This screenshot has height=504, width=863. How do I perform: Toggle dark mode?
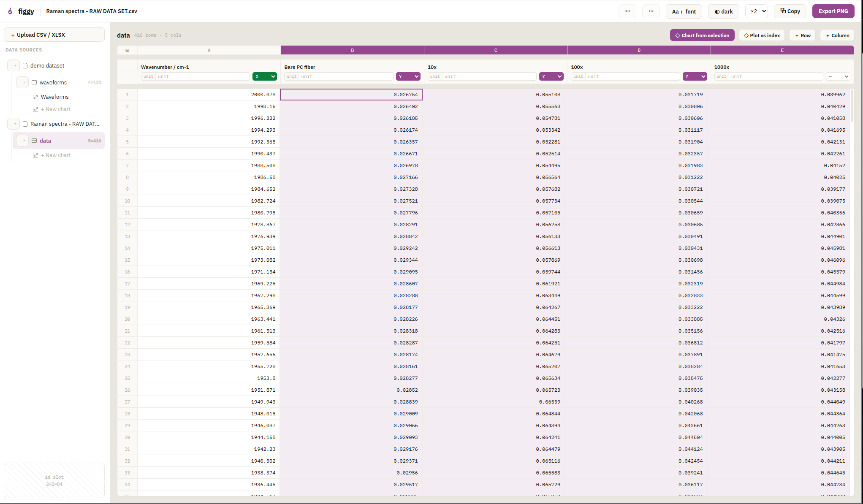724,11
